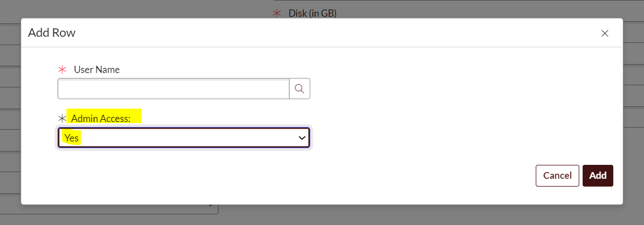Click the magnifier lookup icon for User Name
The height and width of the screenshot is (225, 644).
pyautogui.click(x=300, y=89)
